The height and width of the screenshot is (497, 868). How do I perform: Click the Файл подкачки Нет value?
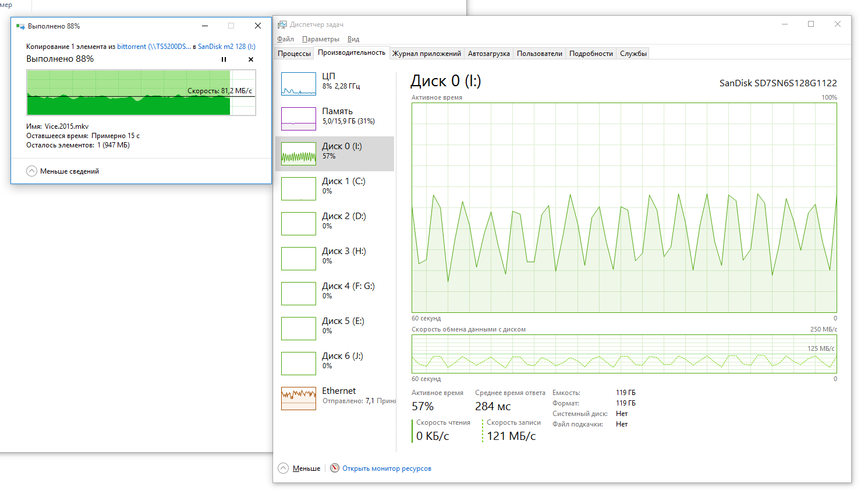[x=622, y=424]
